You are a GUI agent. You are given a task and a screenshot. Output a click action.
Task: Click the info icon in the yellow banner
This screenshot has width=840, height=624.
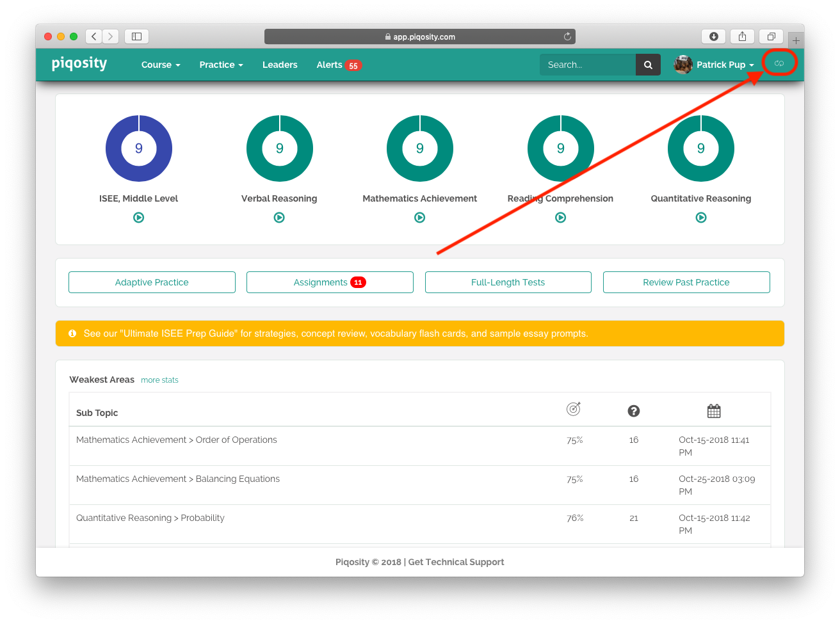tap(72, 333)
